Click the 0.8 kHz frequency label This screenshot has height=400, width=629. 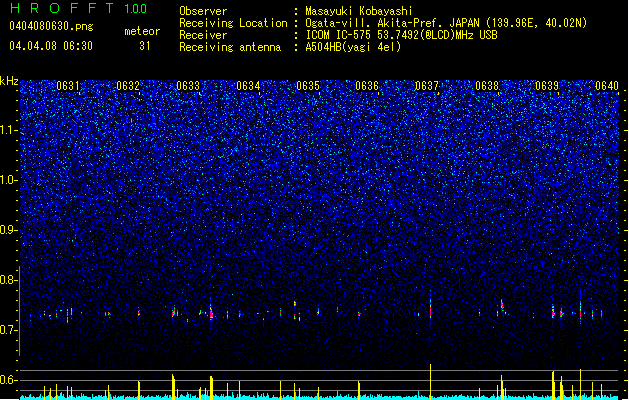pos(8,280)
